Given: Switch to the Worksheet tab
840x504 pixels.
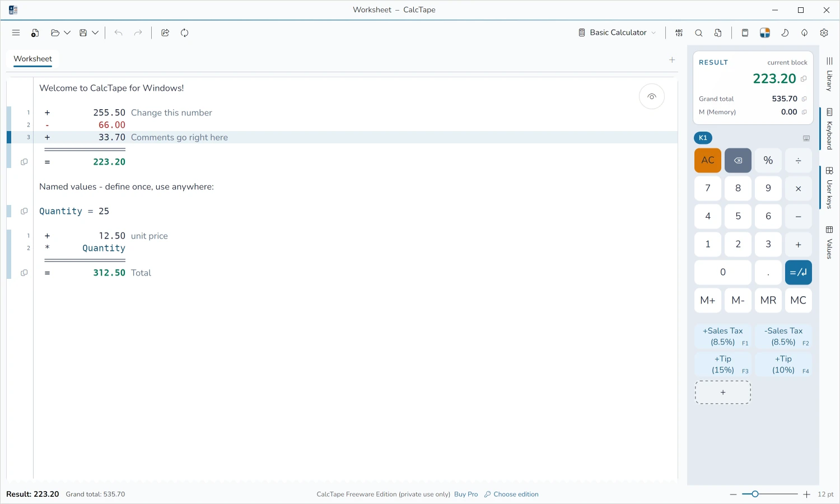Looking at the screenshot, I should pos(33,59).
